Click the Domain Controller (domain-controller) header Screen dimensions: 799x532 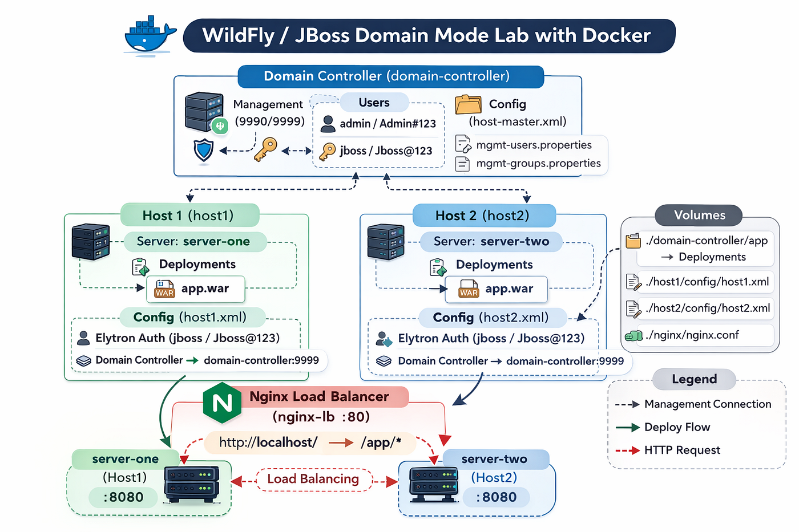[391, 76]
